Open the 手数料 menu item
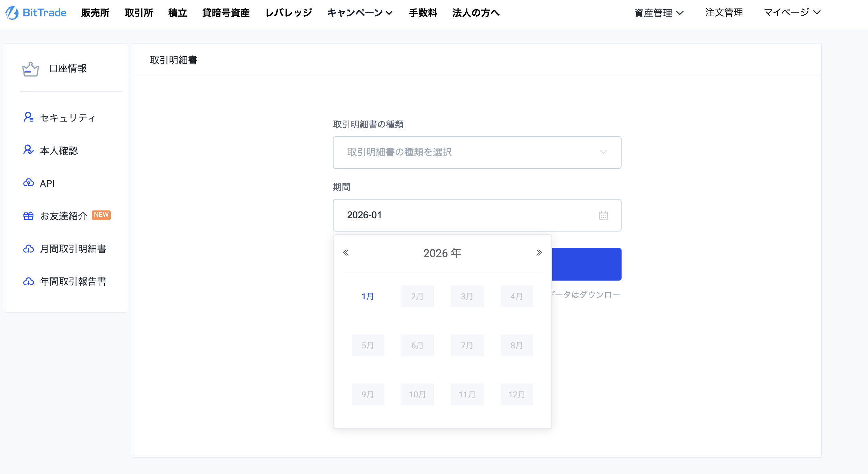 coord(423,13)
